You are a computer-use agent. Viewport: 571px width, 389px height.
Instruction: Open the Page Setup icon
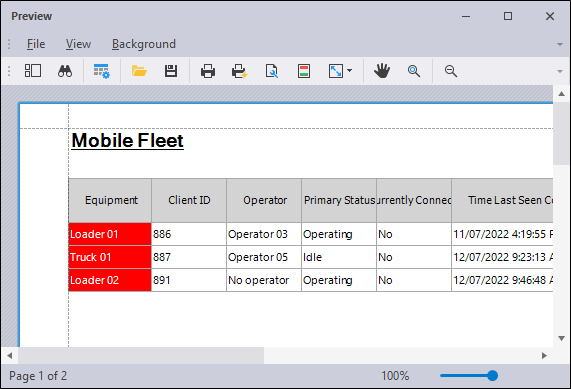pyautogui.click(x=272, y=71)
